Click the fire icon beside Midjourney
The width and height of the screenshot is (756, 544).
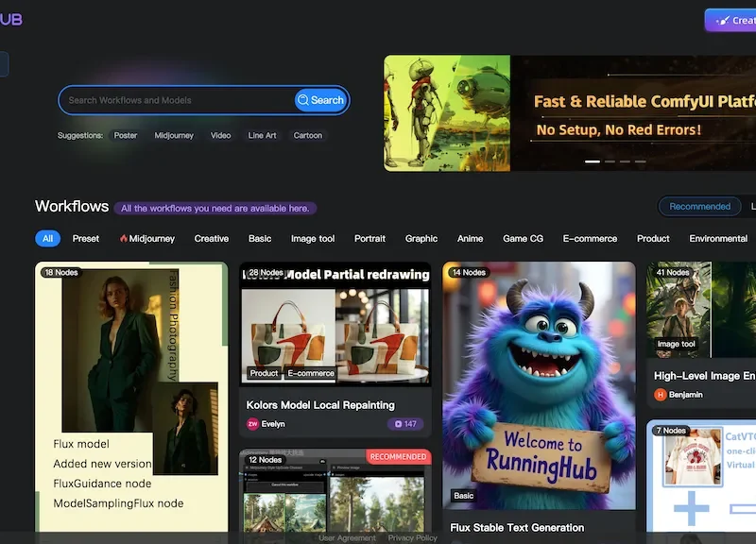124,239
